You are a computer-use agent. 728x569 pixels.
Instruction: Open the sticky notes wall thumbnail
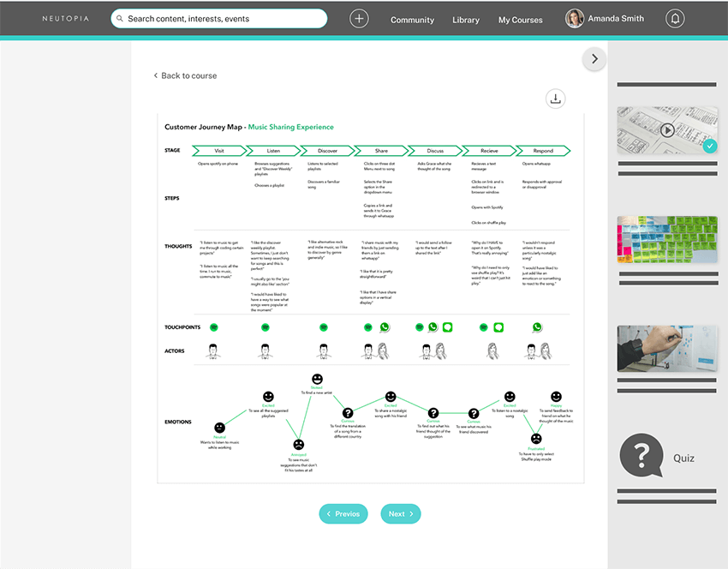tap(667, 240)
